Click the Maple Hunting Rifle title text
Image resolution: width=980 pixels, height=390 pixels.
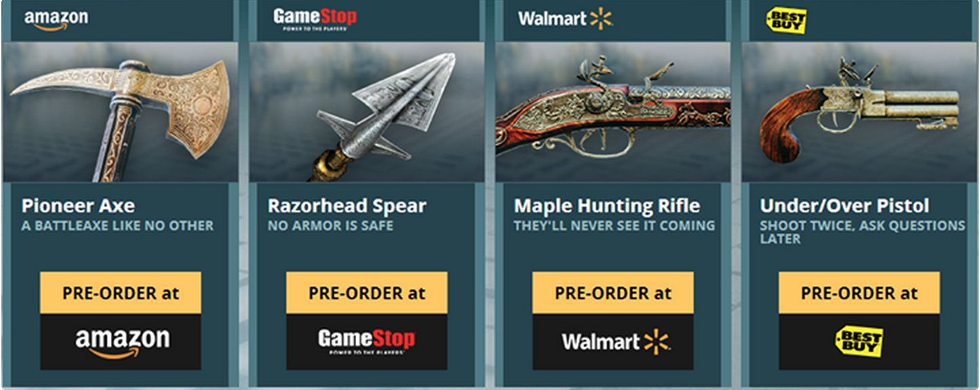click(607, 206)
